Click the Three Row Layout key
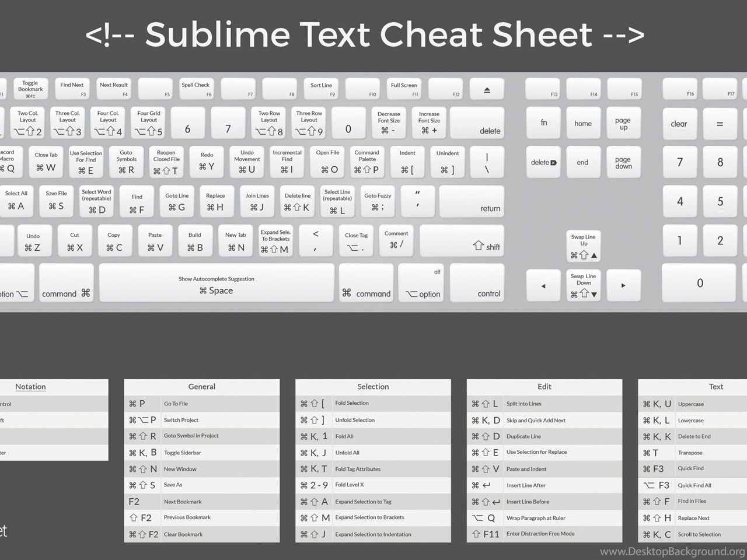 [309, 123]
